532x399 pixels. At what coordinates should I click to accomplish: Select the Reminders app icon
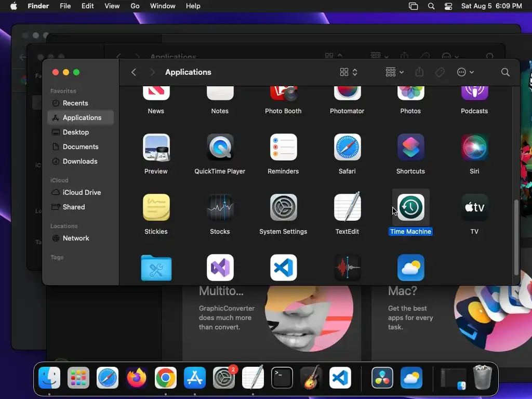tap(283, 147)
